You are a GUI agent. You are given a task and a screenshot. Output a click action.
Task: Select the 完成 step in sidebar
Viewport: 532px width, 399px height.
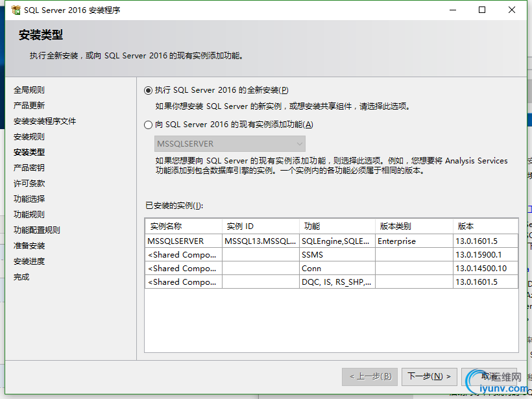[x=21, y=277]
